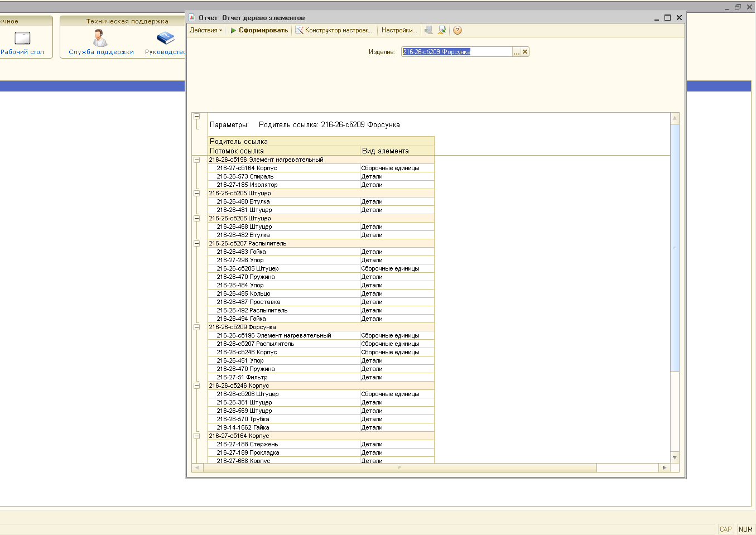Viewport: 756px width, 535px height.
Task: Click the horizontal scrollbar right arrow
Action: pos(664,467)
